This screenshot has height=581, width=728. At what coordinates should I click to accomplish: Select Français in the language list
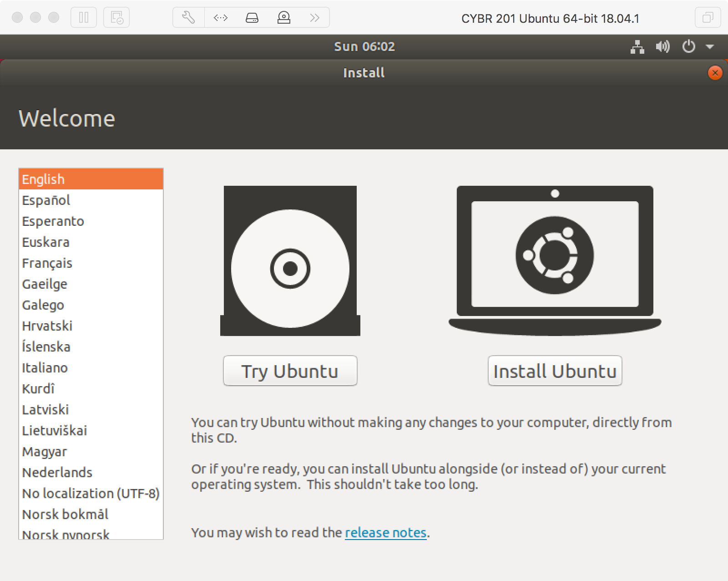(47, 263)
